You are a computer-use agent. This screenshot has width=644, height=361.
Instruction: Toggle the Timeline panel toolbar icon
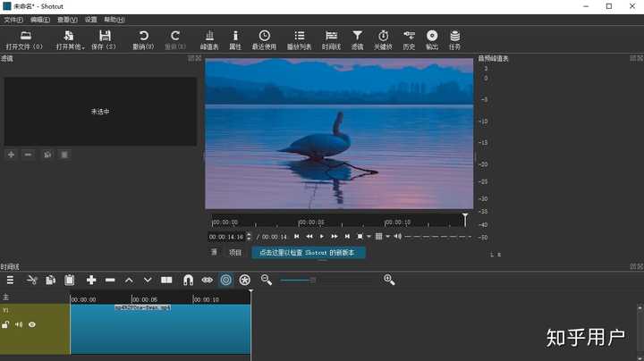[331, 40]
